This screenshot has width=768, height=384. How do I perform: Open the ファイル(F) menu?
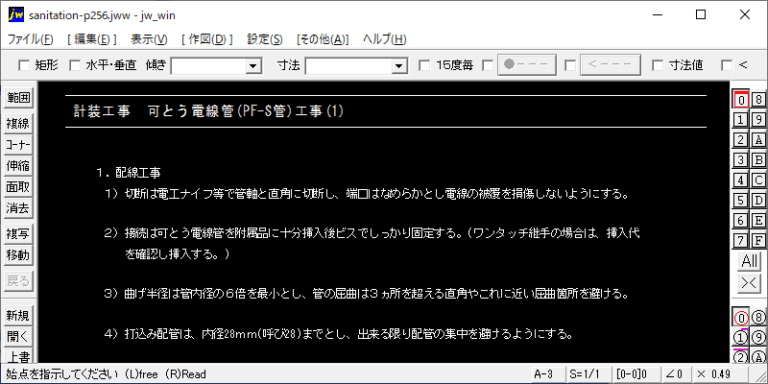30,40
